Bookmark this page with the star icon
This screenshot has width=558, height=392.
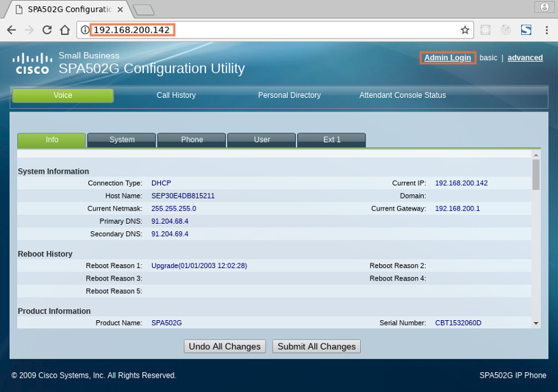pos(465,30)
